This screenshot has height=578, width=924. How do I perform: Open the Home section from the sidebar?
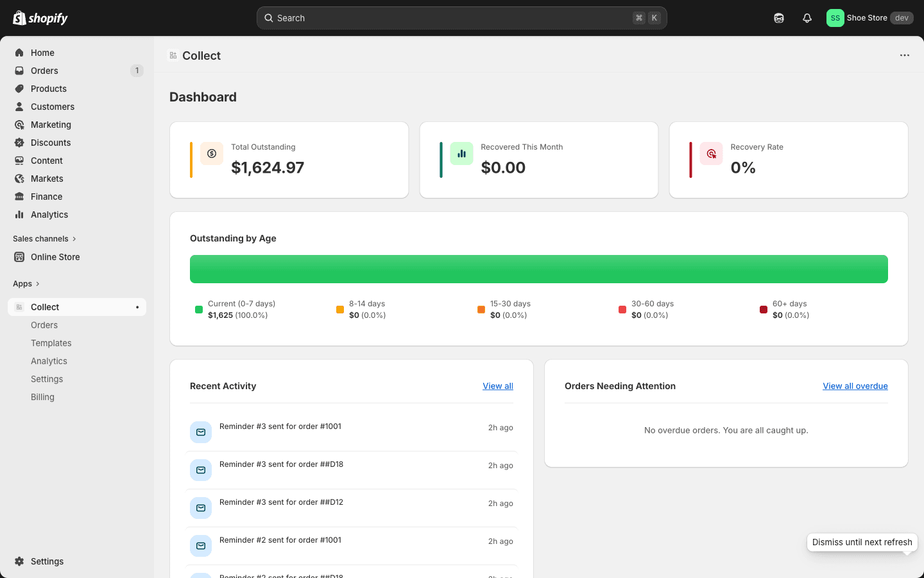[x=42, y=53]
